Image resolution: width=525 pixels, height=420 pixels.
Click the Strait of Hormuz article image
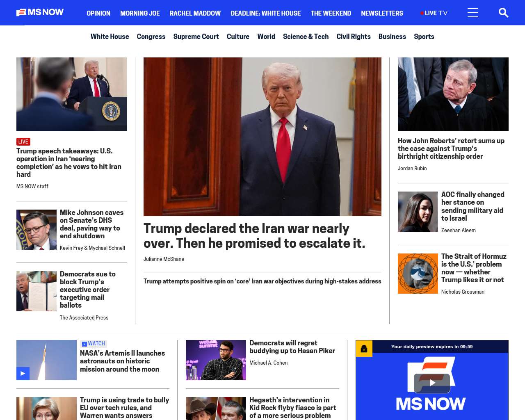click(418, 274)
